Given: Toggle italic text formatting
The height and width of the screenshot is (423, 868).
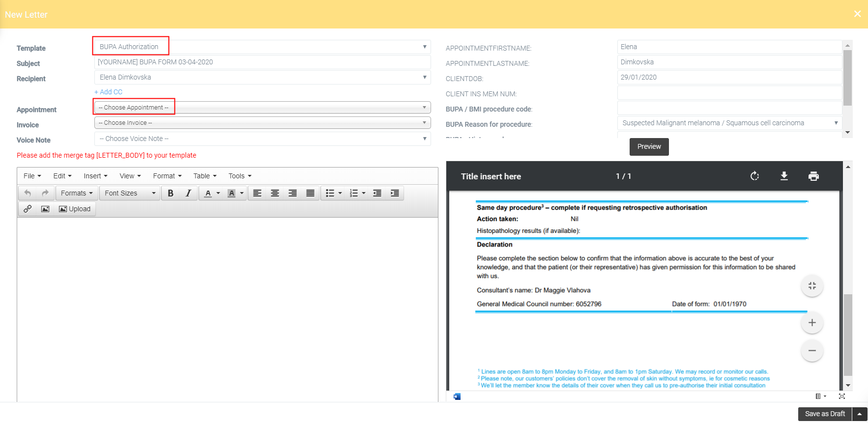Looking at the screenshot, I should point(188,193).
